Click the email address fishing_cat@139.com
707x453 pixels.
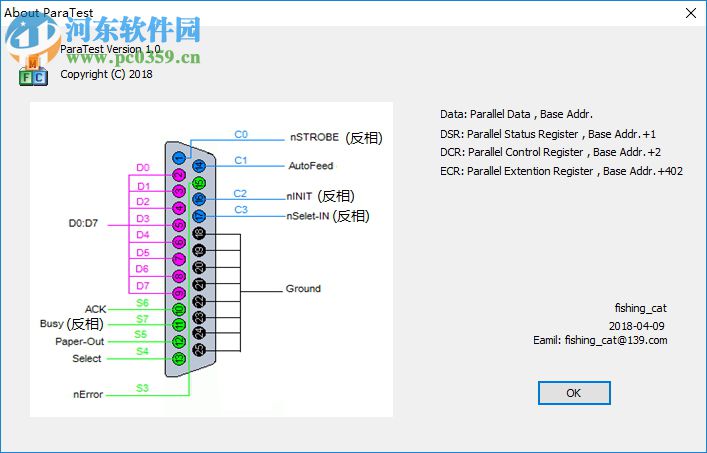[616, 340]
